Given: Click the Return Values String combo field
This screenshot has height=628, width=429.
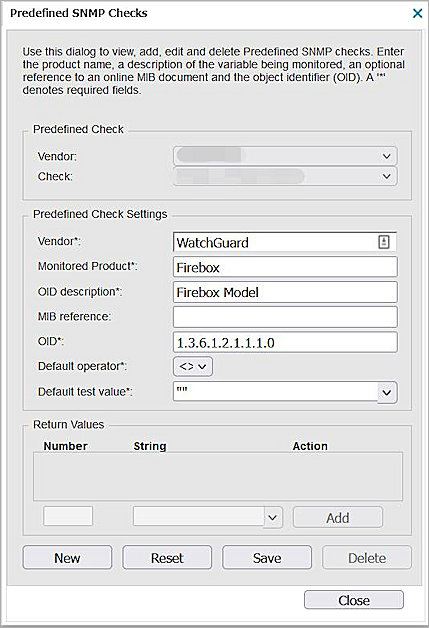Looking at the screenshot, I should click(199, 517).
